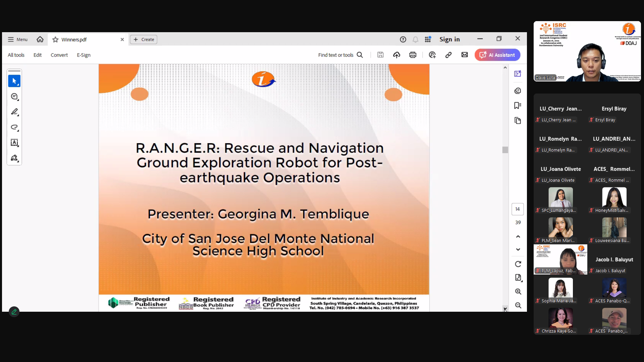Select the add comment tool

point(14,97)
